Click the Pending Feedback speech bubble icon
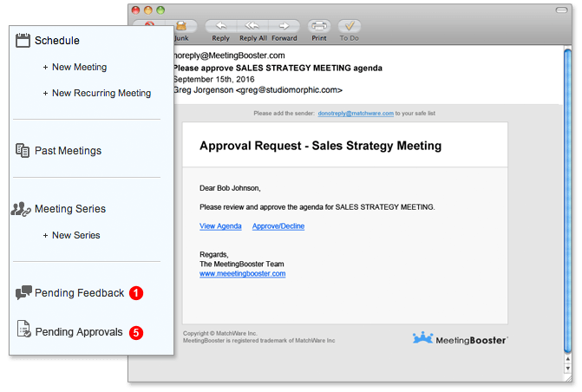This screenshot has height=392, width=582. [23, 292]
